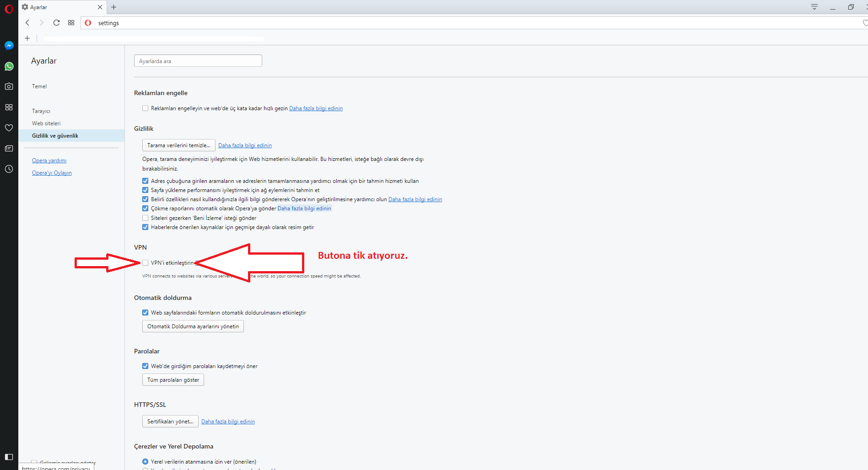Screen dimensions: 868x470
Task: Click the 'Sertifikaları yönet...' button
Action: [x=170, y=422]
